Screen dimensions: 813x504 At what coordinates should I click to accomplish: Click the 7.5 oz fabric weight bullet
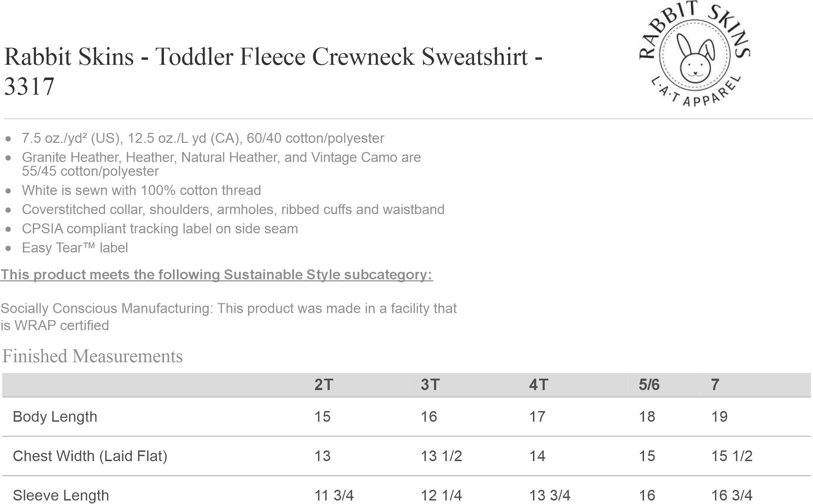(203, 138)
